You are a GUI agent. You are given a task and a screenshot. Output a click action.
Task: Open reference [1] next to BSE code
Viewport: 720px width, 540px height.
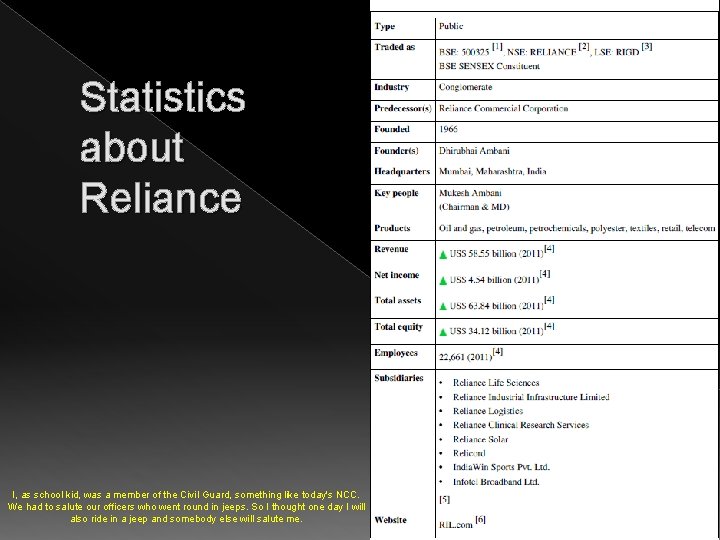(x=497, y=47)
